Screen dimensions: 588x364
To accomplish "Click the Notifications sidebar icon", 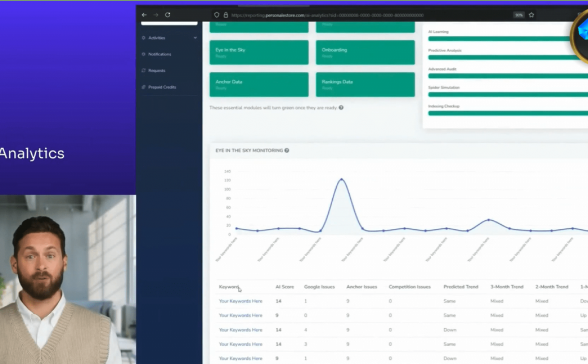I will pyautogui.click(x=144, y=54).
